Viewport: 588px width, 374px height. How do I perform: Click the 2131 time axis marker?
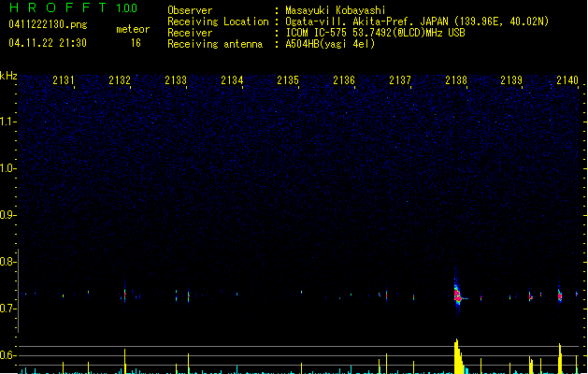pyautogui.click(x=64, y=80)
